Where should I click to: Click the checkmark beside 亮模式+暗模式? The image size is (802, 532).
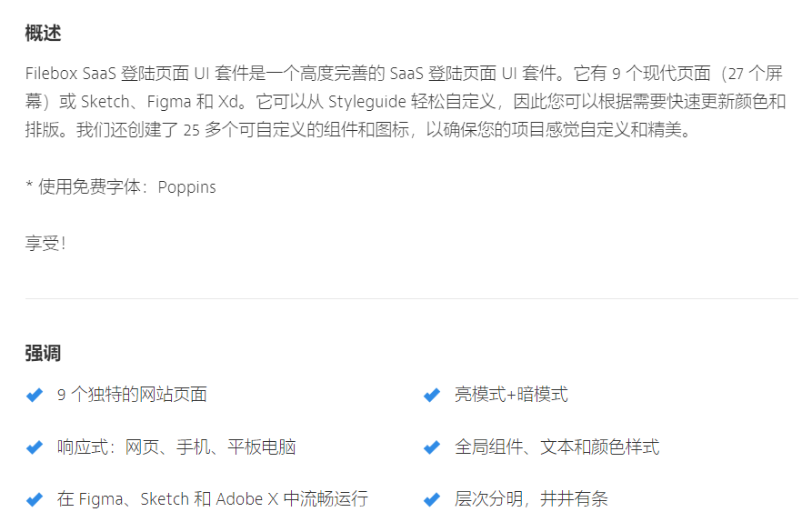(x=432, y=395)
